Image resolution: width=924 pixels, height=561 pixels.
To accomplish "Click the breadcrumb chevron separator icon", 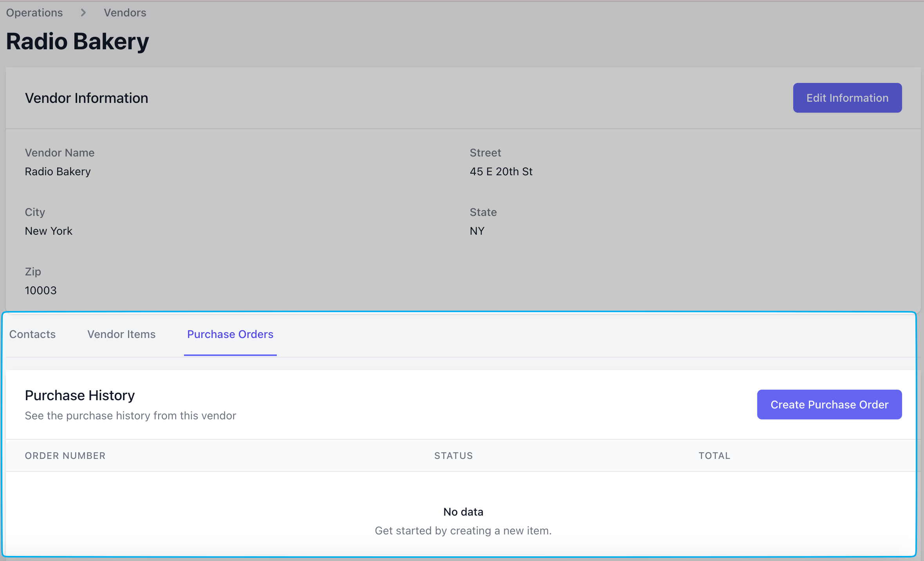I will [x=83, y=13].
